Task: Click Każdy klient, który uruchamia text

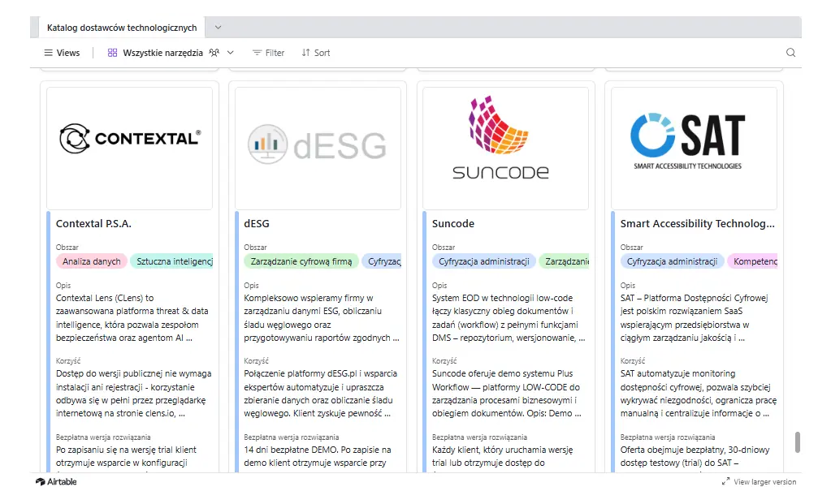Action: tap(502, 456)
